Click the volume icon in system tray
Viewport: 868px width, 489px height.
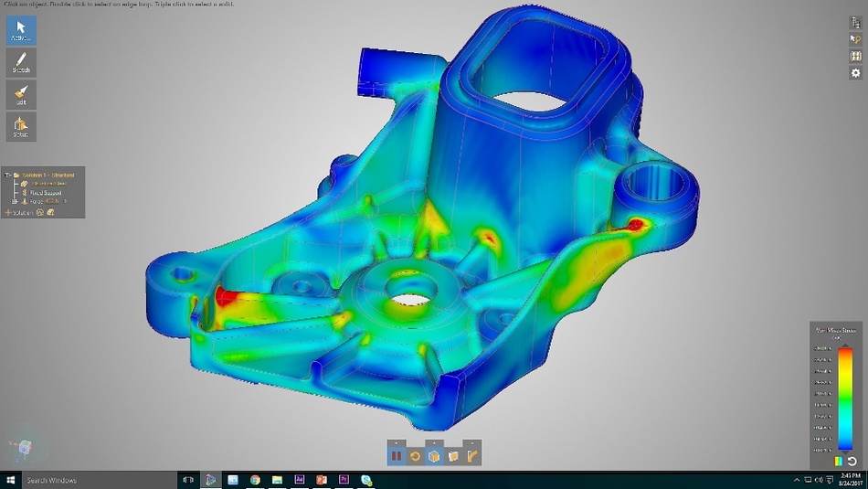point(819,480)
